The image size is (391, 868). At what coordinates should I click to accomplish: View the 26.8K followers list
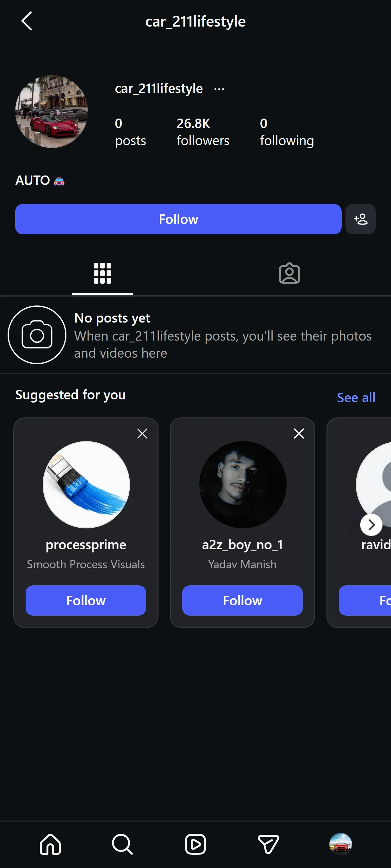(203, 132)
